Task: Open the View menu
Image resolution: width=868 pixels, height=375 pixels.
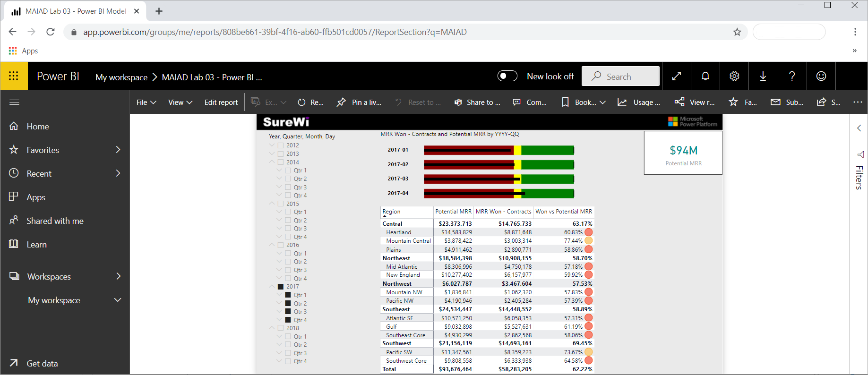Action: click(x=180, y=102)
